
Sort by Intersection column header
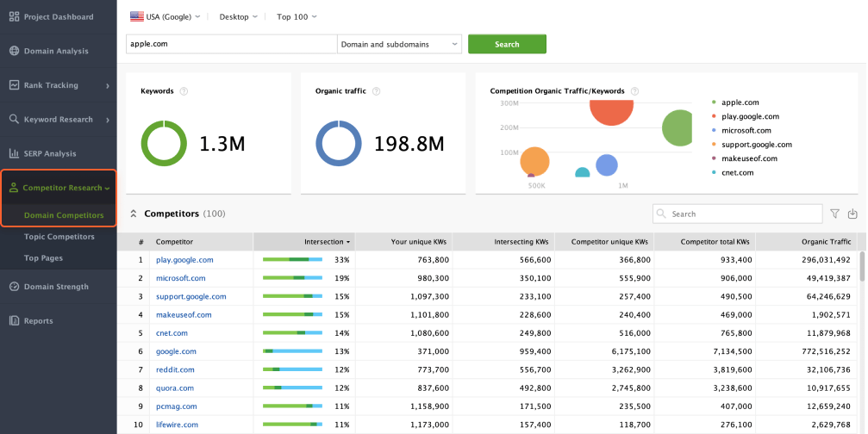click(x=304, y=242)
